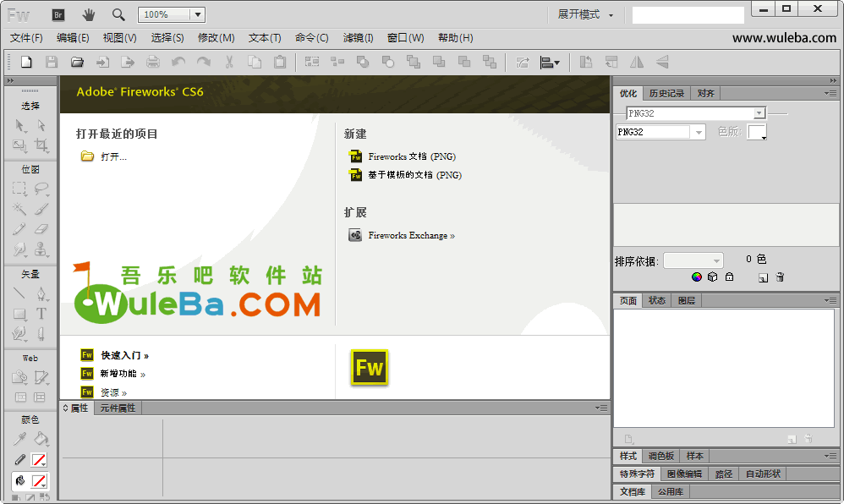The width and height of the screenshot is (844, 504).
Task: Open the 修改(M) menu
Action: tap(216, 38)
